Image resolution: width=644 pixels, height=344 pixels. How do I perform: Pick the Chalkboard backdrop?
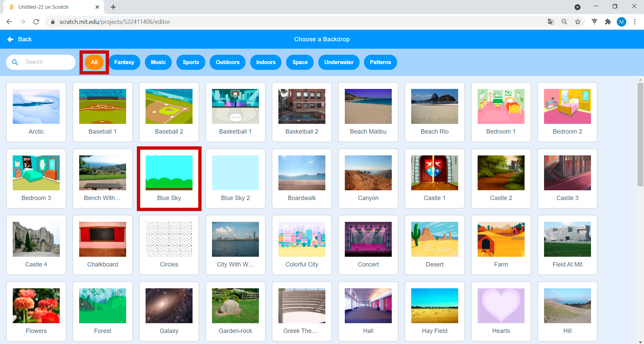(103, 245)
